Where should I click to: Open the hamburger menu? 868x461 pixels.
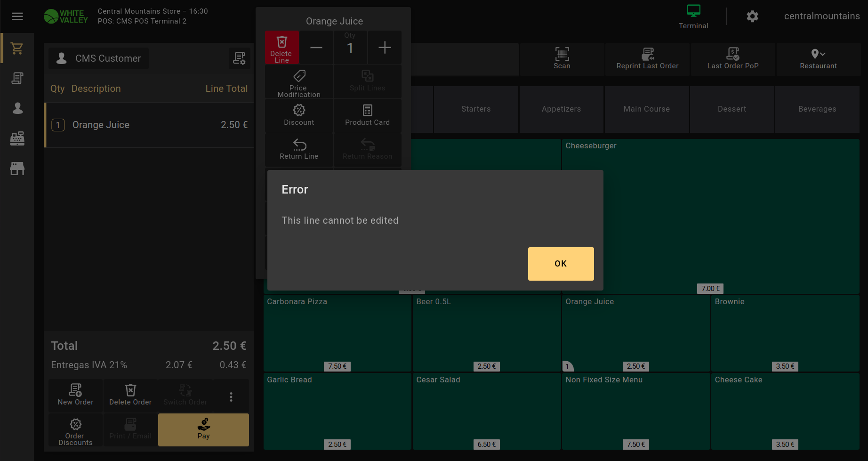17,16
